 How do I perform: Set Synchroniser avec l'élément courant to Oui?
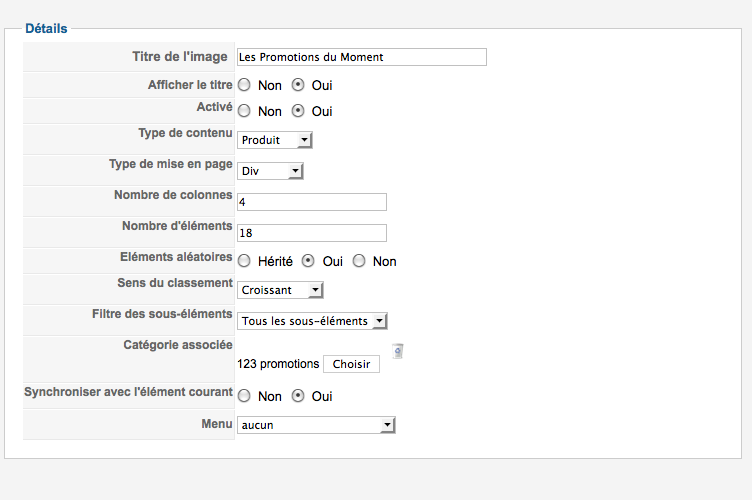298,396
